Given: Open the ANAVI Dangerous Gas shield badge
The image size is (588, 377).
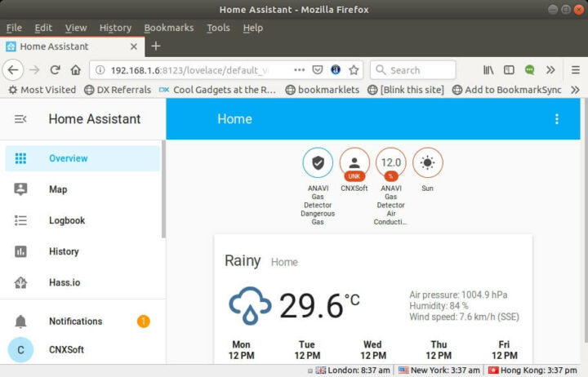Looking at the screenshot, I should 318,162.
